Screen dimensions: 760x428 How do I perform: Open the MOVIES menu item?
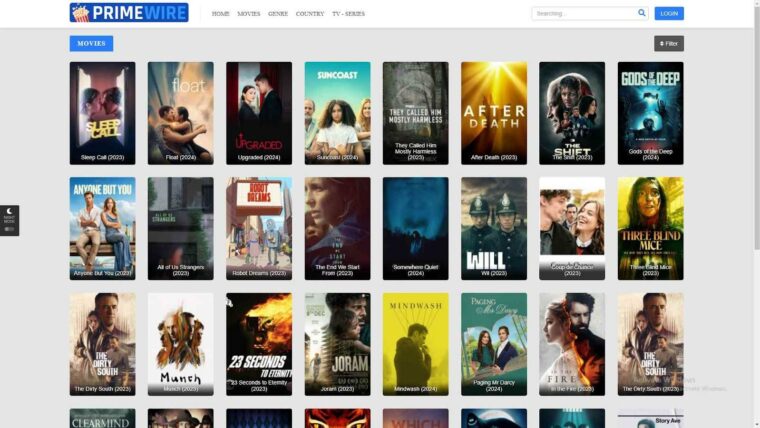[249, 14]
